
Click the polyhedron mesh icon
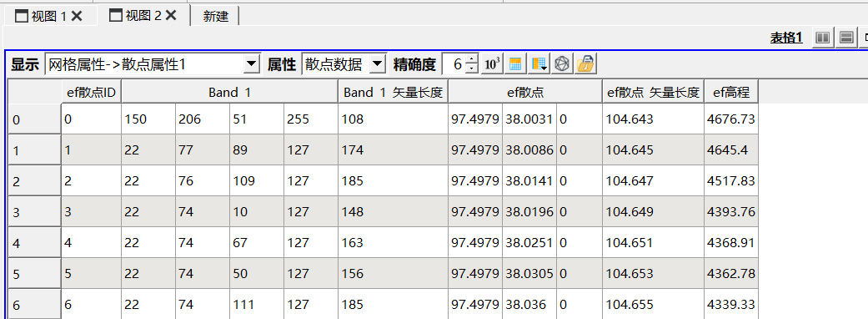(x=563, y=64)
